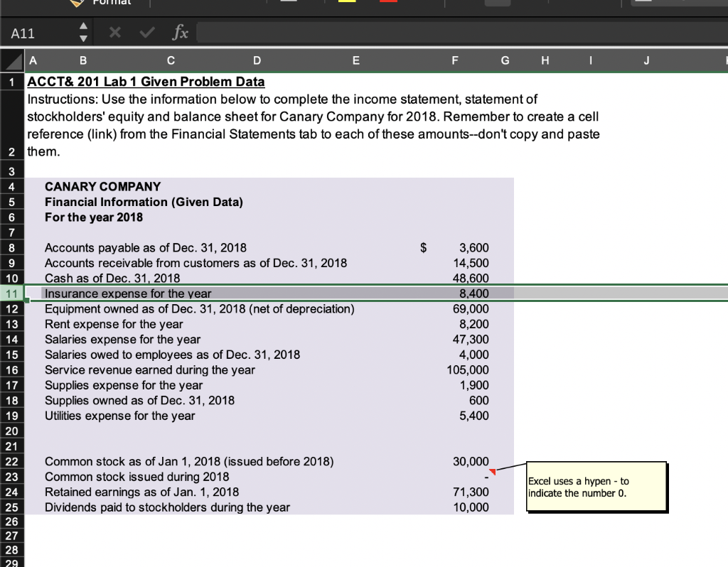728x567 pixels.
Task: Click the Select All corner button above row 1
Action: (x=11, y=60)
